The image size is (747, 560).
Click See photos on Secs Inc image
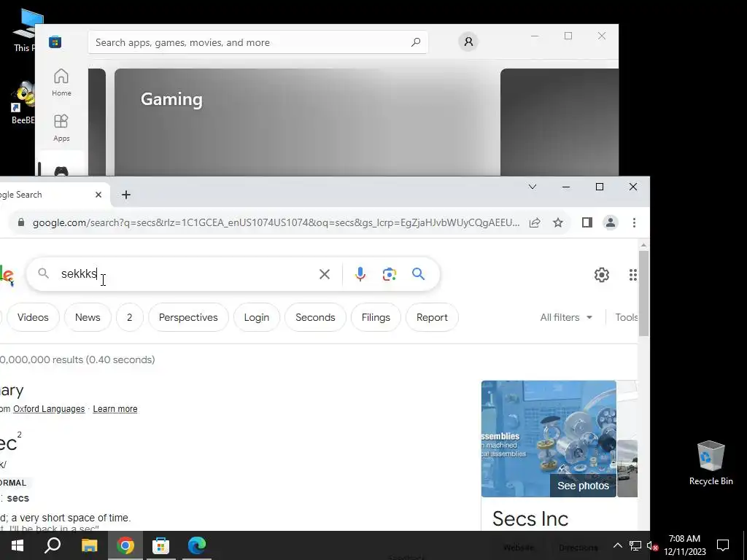coord(583,486)
